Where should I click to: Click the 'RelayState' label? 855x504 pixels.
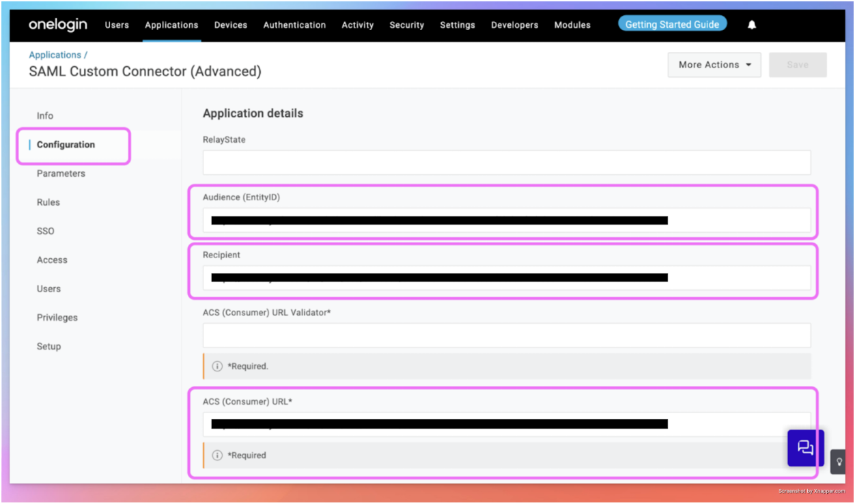click(224, 139)
